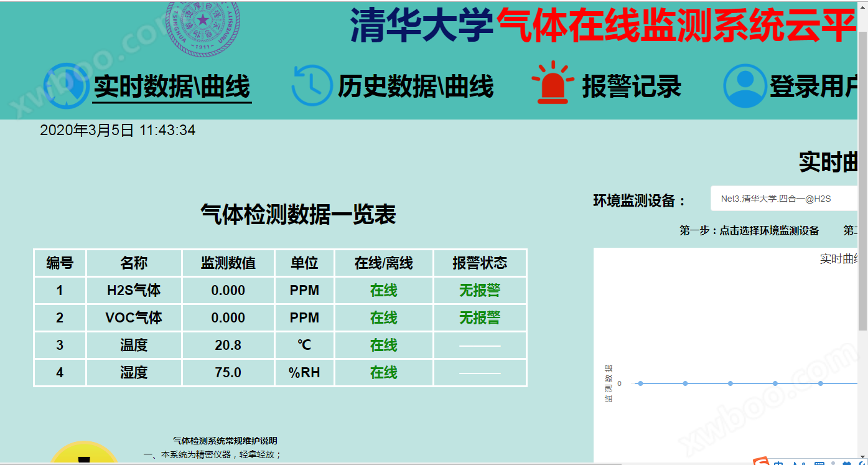Click the first data point on the chart
This screenshot has height=465, width=868.
click(640, 383)
